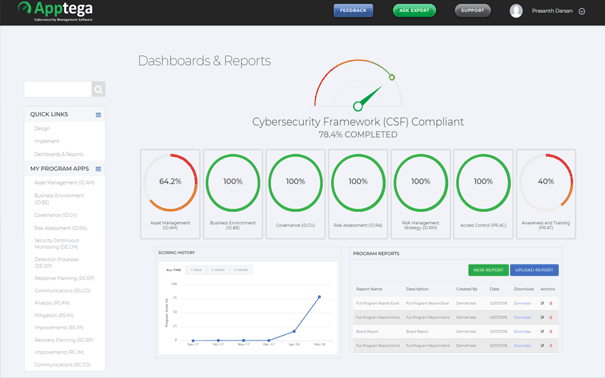
Task: Click the user avatar picture
Action: (516, 11)
